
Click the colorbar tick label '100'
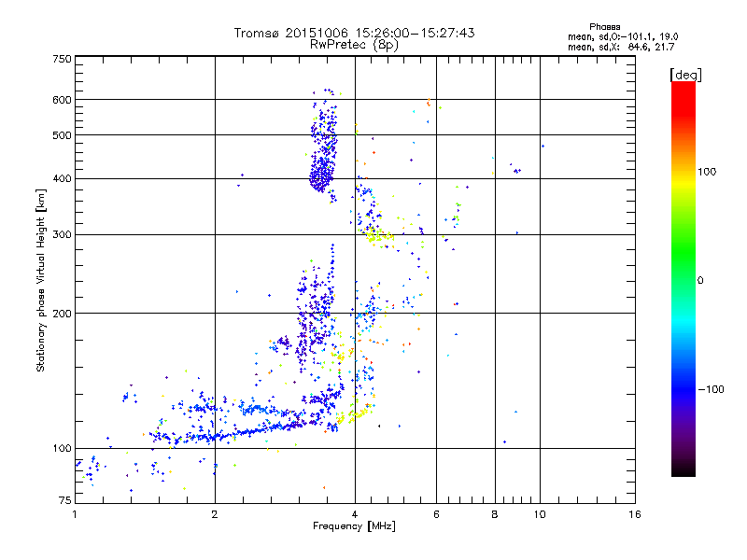coord(707,172)
